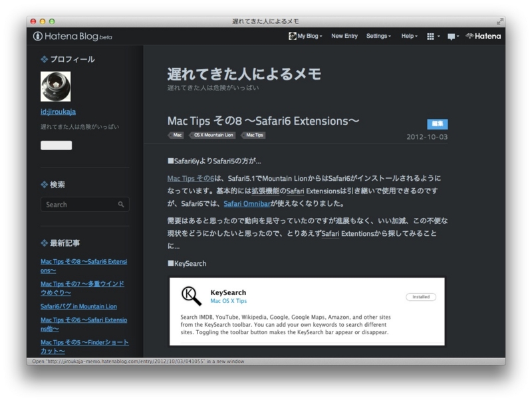Viewport: 532px width, 402px height.
Task: Click the blog subtitle 遅れてきた人は危険がいっぱい
Action: tap(213, 88)
